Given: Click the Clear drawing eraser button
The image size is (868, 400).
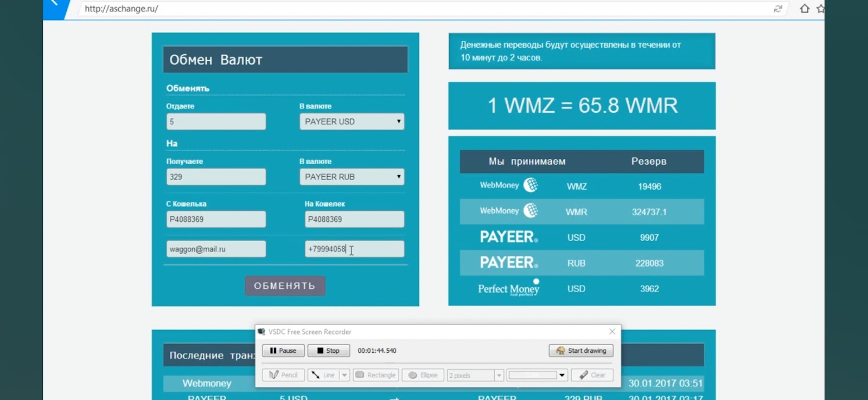Looking at the screenshot, I should tap(592, 375).
